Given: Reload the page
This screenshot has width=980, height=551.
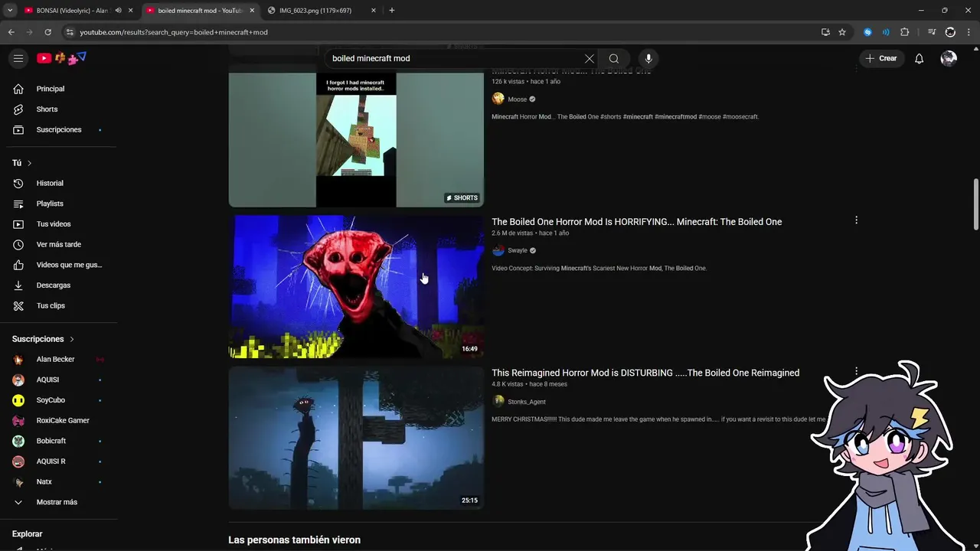Looking at the screenshot, I should (x=47, y=32).
